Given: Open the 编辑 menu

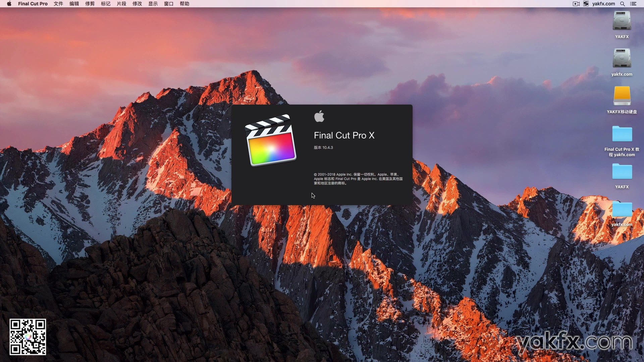Looking at the screenshot, I should (74, 4).
